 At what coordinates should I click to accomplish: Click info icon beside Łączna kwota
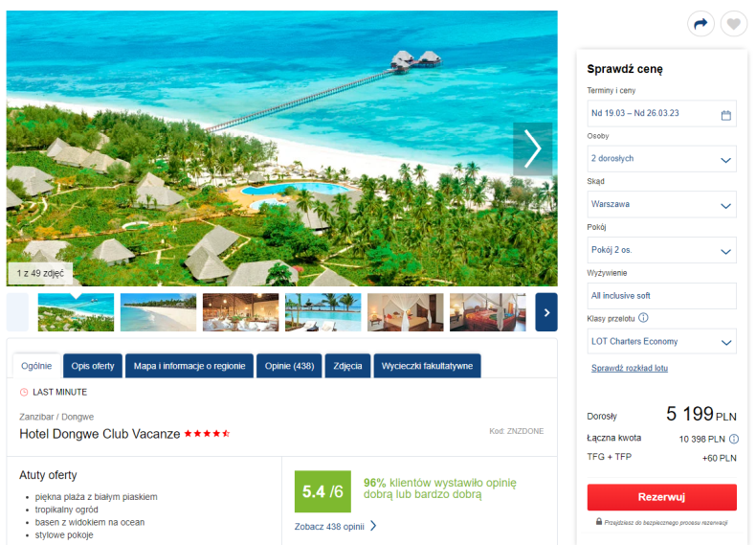coord(733,439)
